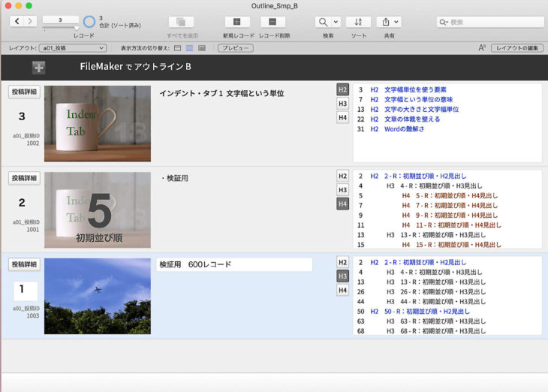Viewport: 548px width, 392px height.
Task: Click the record number field
Action: 60,20
